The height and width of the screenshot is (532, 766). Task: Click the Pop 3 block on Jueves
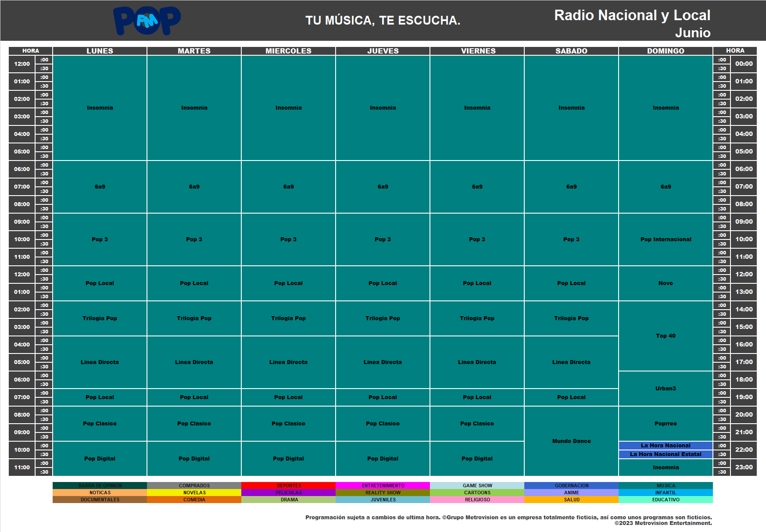click(383, 239)
